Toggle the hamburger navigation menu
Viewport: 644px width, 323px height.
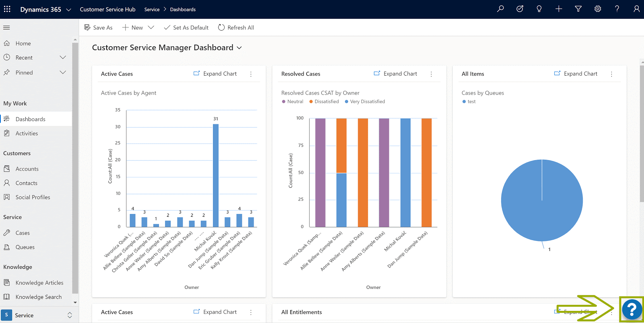(6, 28)
